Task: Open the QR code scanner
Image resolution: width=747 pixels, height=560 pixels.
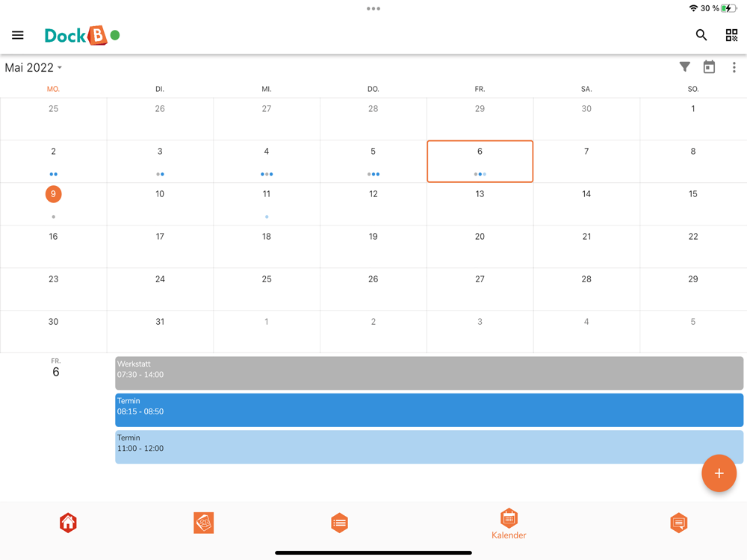Action: click(x=731, y=35)
